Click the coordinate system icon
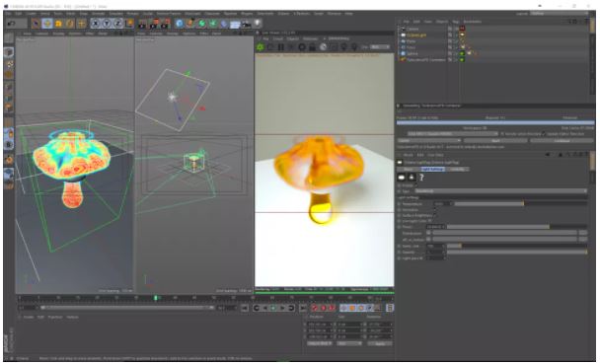The width and height of the screenshot is (600, 364). (x=129, y=24)
